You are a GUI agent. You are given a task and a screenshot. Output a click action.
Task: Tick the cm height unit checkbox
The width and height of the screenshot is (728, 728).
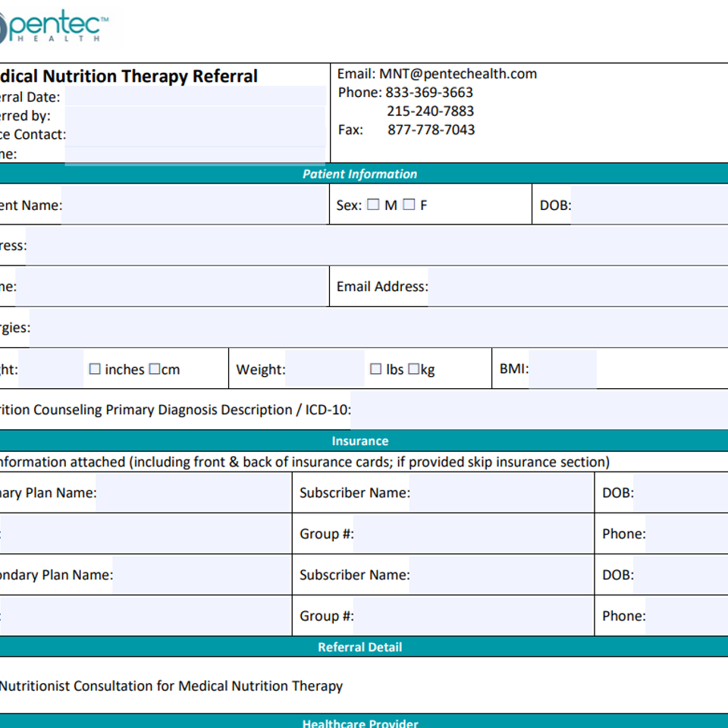pyautogui.click(x=154, y=369)
